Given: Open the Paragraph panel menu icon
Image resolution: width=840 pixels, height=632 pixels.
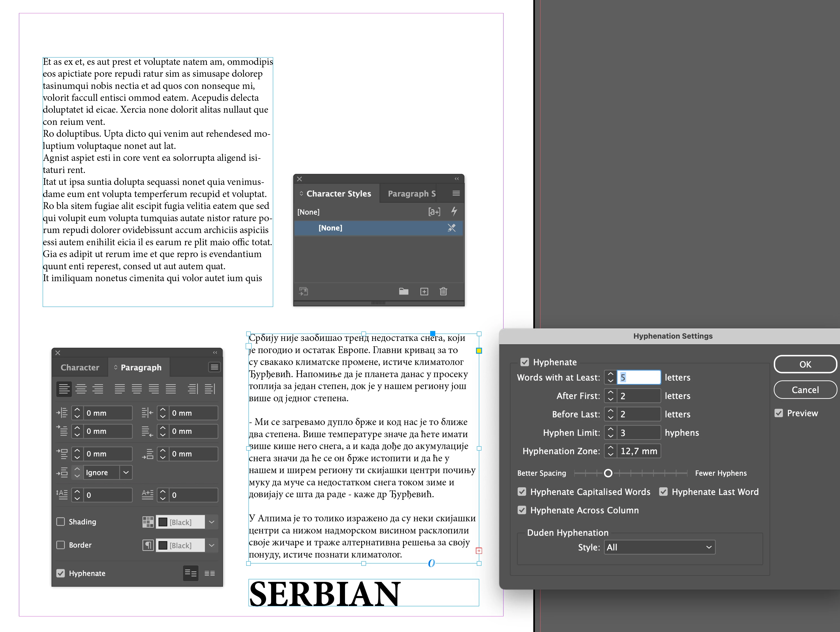Looking at the screenshot, I should [x=214, y=367].
